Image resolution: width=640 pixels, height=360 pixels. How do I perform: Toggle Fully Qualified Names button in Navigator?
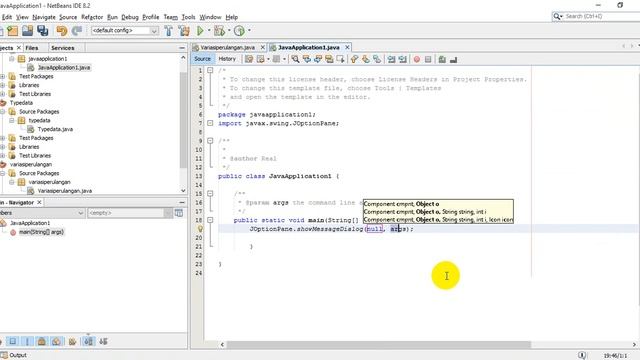pos(72,341)
